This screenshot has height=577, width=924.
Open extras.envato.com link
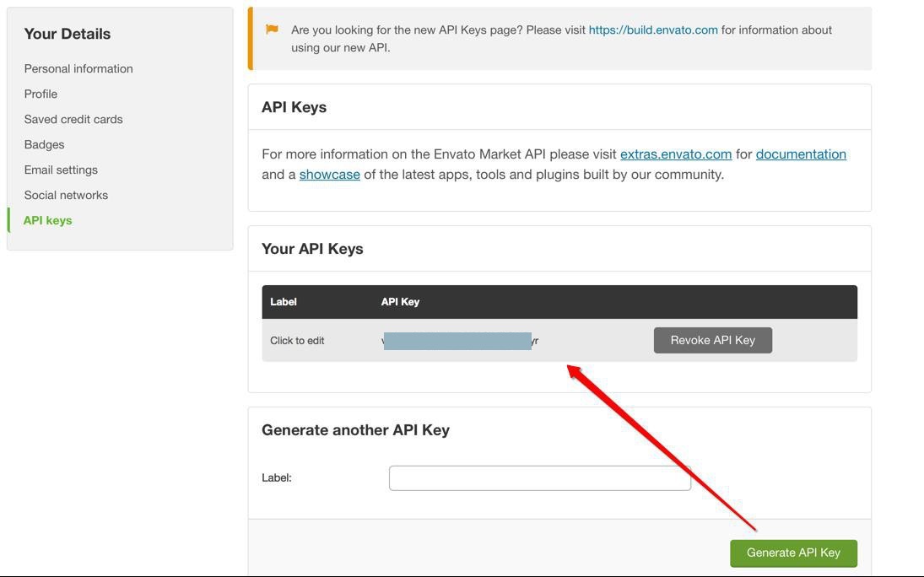tap(676, 154)
